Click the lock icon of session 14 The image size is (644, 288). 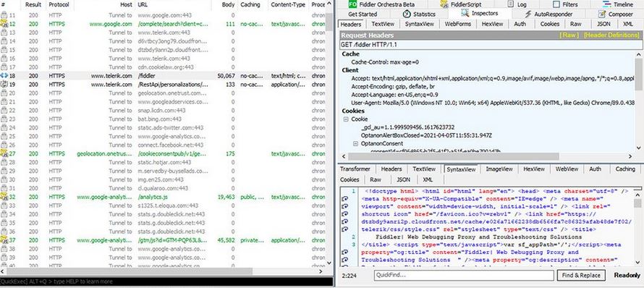pyautogui.click(x=4, y=41)
